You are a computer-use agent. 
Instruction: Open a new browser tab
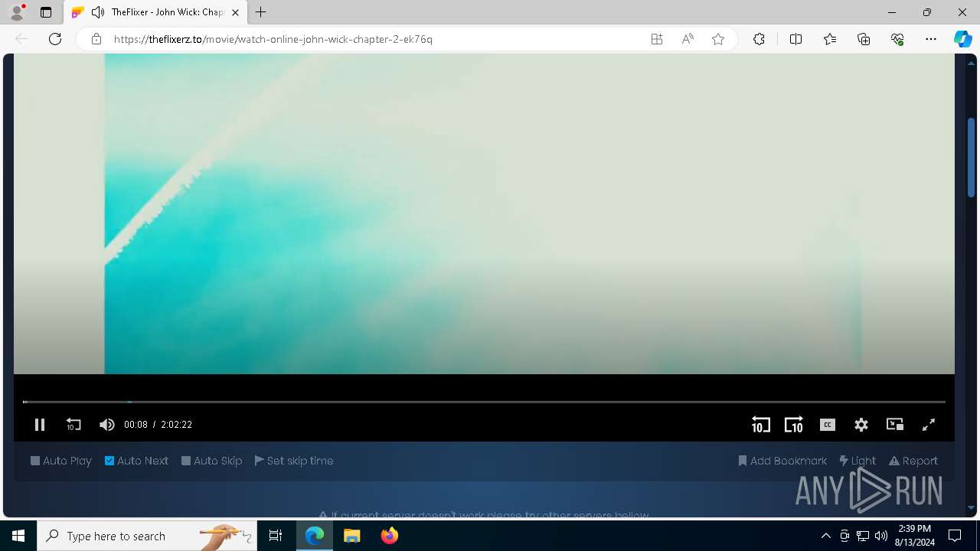(261, 12)
